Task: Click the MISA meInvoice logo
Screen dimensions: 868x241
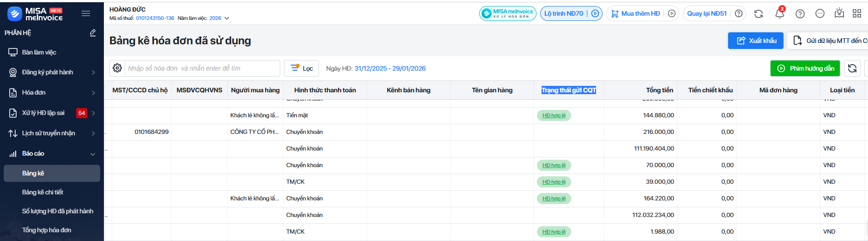Action: pos(35,14)
